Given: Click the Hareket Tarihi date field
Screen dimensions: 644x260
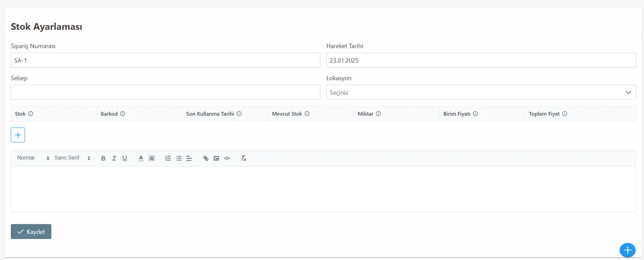Looking at the screenshot, I should (x=481, y=60).
